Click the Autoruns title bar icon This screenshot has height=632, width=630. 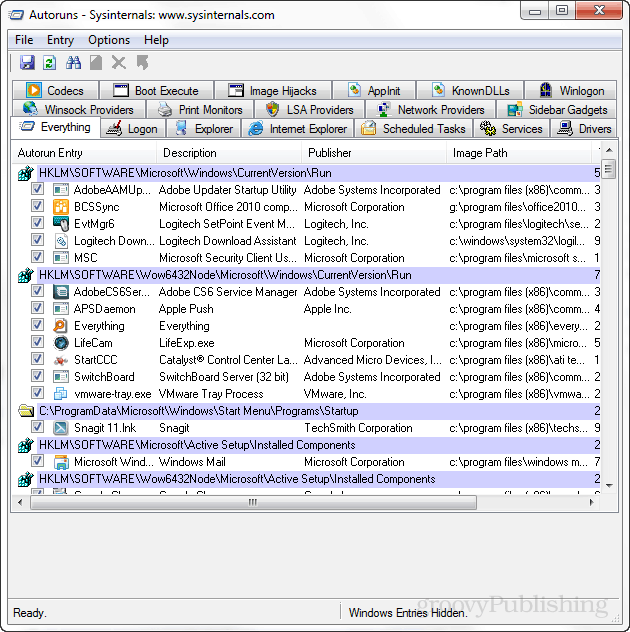click(16, 15)
